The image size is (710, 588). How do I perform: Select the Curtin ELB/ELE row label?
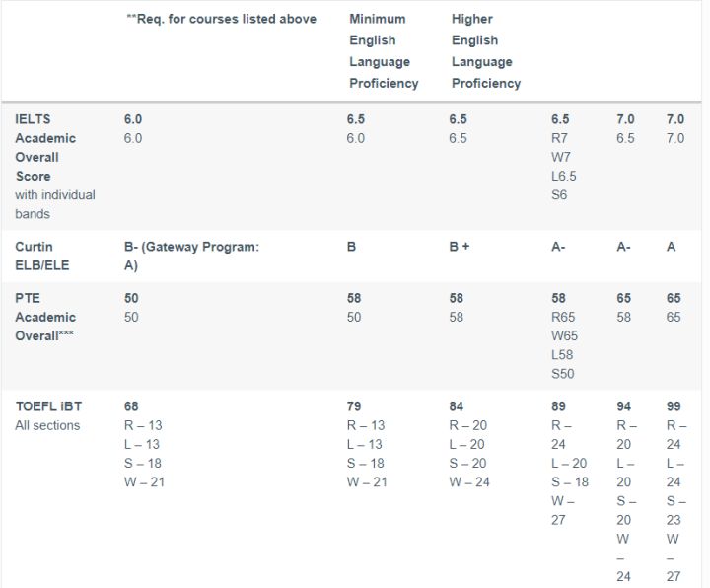pyautogui.click(x=48, y=256)
